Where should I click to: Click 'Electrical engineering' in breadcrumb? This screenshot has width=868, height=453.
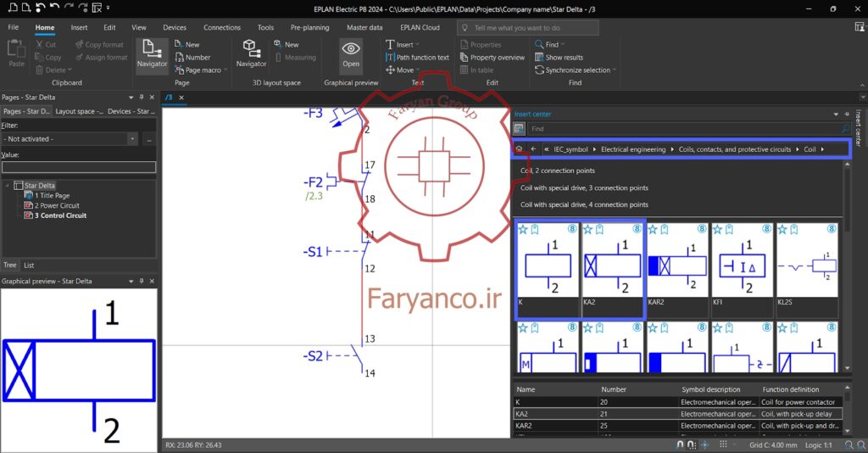[x=633, y=149]
